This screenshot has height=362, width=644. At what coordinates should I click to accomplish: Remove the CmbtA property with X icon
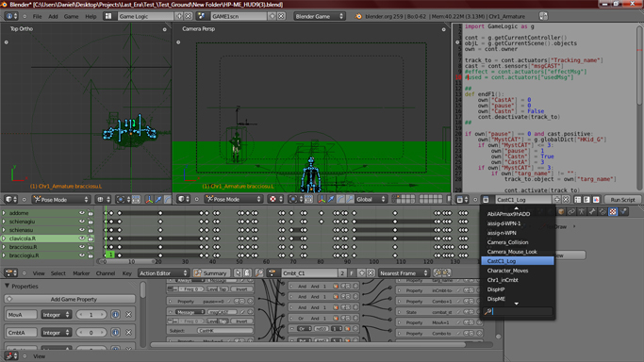[128, 333]
